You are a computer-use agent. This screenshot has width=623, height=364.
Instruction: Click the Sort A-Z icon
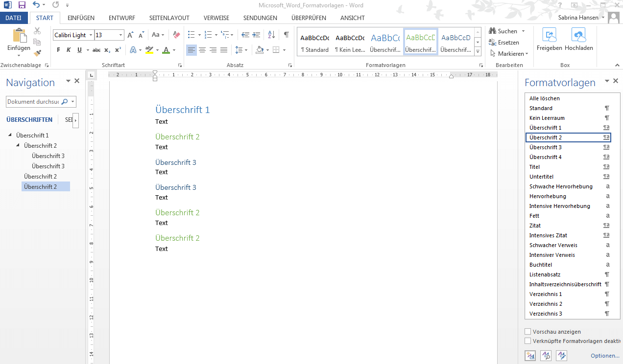pos(271,35)
